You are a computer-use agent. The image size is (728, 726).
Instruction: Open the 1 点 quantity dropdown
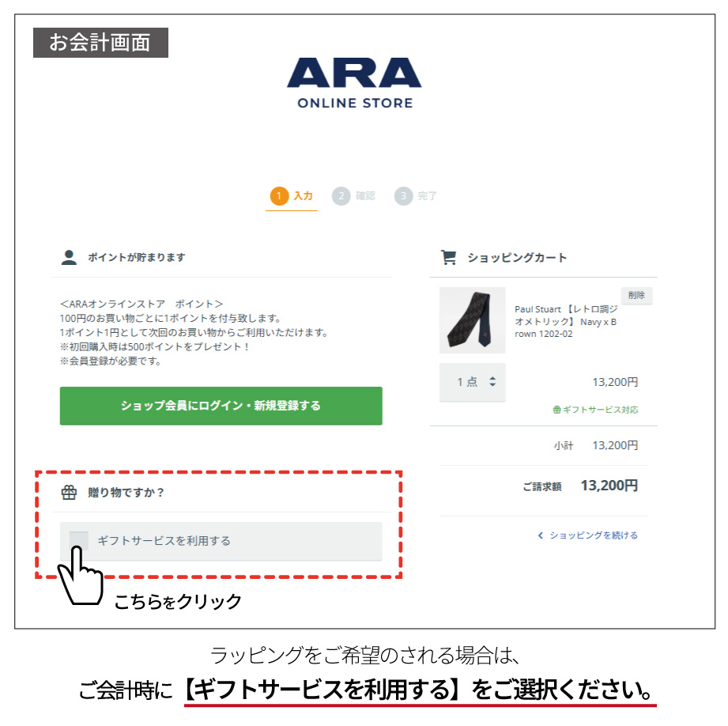[472, 382]
